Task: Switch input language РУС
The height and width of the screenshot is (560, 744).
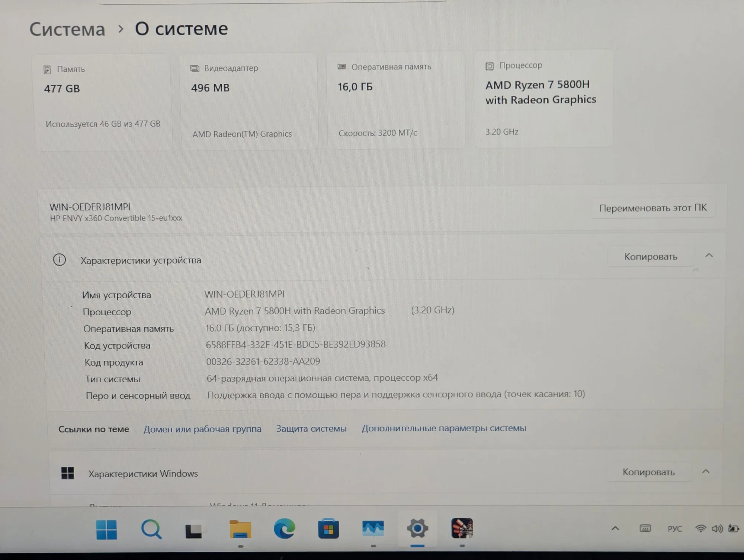Action: [675, 529]
